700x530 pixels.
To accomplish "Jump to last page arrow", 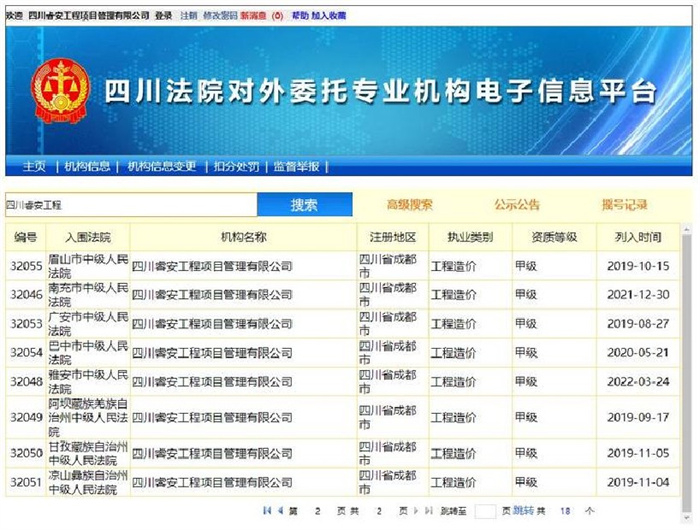I will tap(429, 510).
